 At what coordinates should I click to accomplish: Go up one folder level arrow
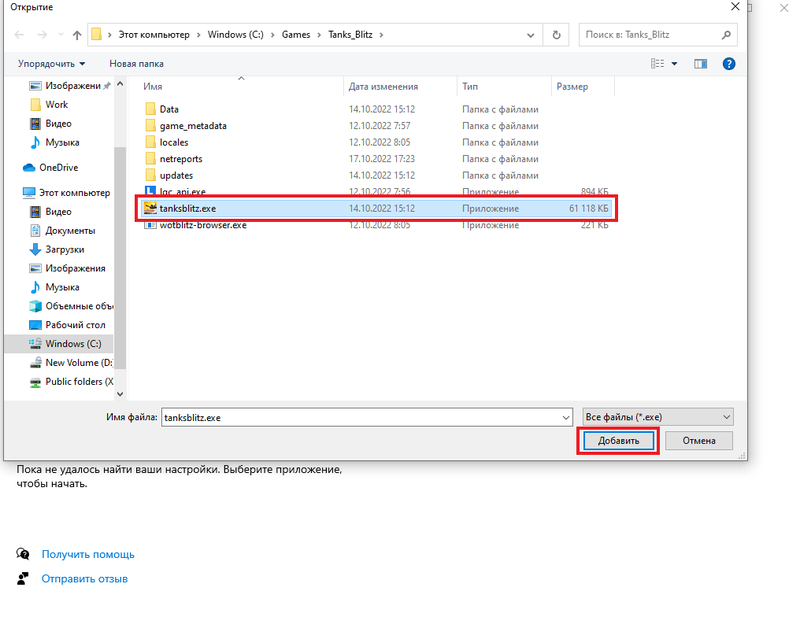(77, 35)
